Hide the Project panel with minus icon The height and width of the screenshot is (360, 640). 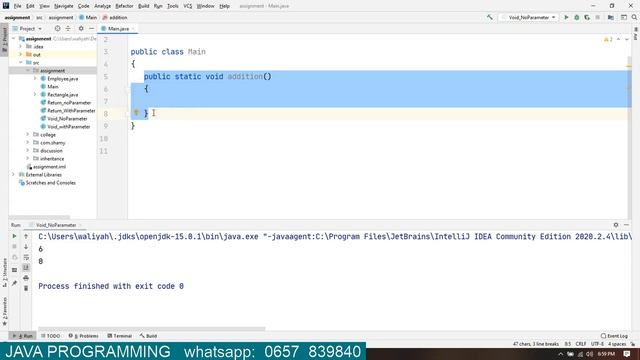(x=91, y=29)
